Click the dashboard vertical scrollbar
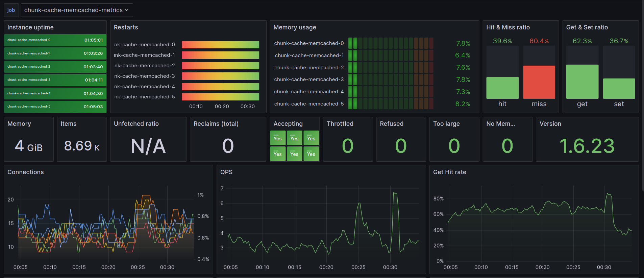 point(643,96)
